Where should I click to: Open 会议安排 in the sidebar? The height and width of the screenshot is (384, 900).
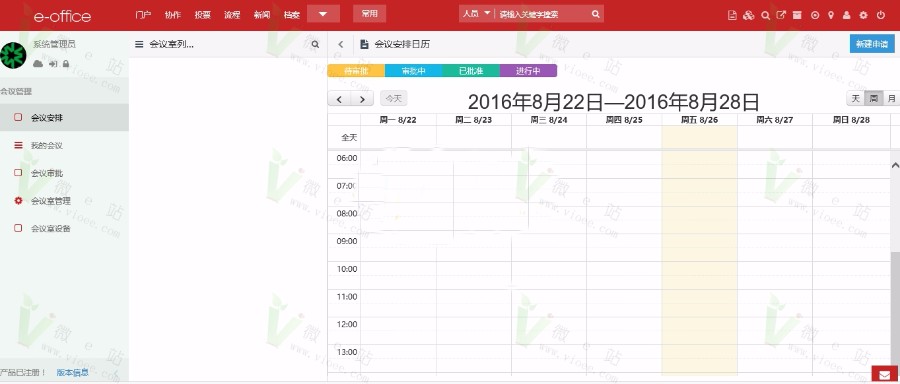click(x=64, y=118)
